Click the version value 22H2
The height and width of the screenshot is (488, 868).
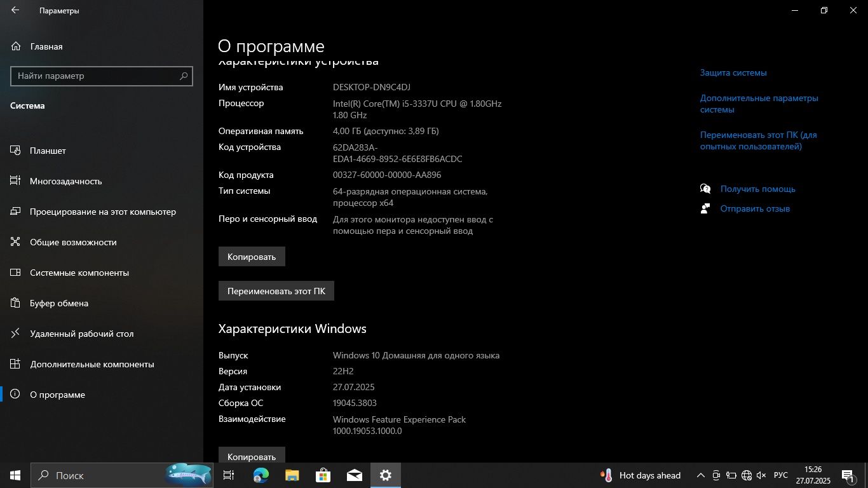click(x=343, y=371)
